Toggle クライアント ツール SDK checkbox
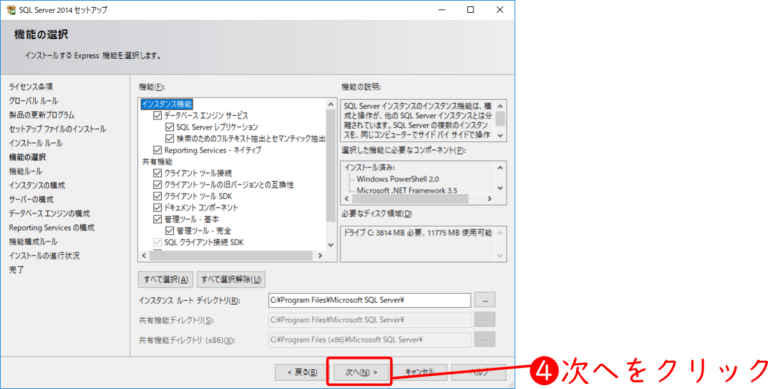Screen dimensions: 768x389 coord(157,196)
